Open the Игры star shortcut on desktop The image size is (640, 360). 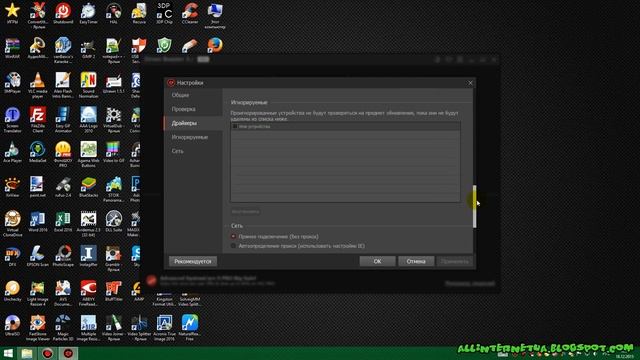[12, 13]
